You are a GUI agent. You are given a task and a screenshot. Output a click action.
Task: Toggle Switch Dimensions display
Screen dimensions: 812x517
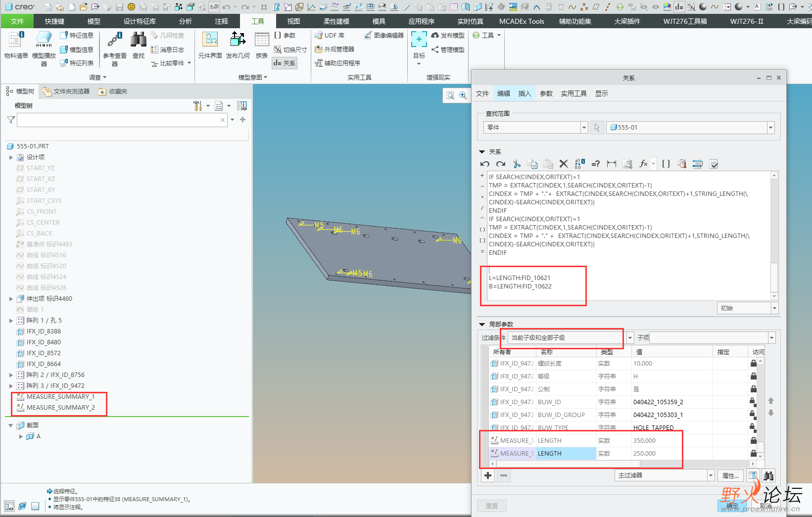tap(290, 49)
